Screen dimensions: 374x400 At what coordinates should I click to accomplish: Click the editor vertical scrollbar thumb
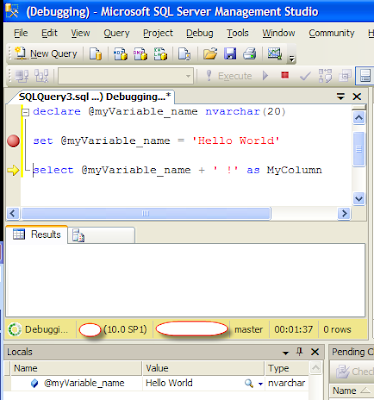[x=359, y=149]
